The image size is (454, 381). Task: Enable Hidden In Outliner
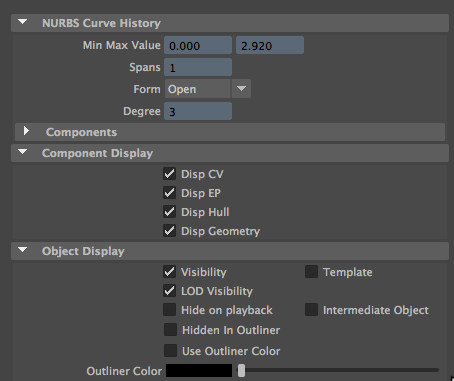[x=170, y=330]
